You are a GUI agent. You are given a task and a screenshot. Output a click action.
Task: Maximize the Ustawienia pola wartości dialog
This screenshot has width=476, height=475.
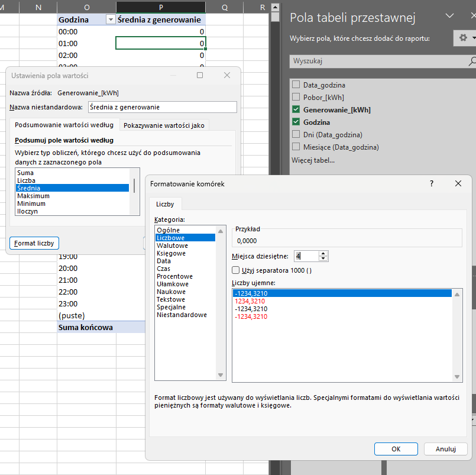(200, 75)
